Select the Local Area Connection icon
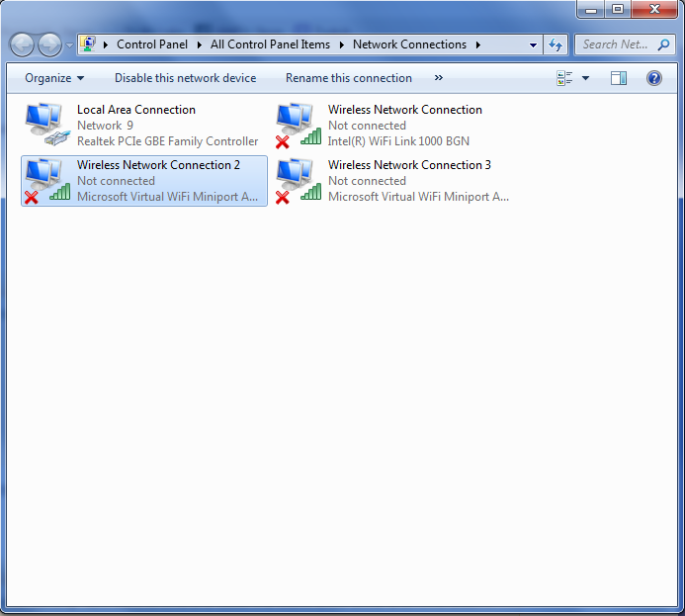 46,124
